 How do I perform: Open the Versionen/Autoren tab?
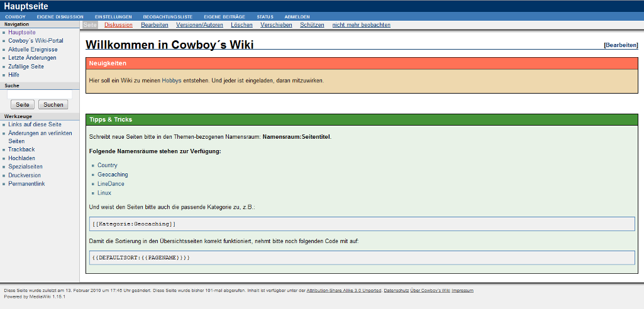[199, 25]
